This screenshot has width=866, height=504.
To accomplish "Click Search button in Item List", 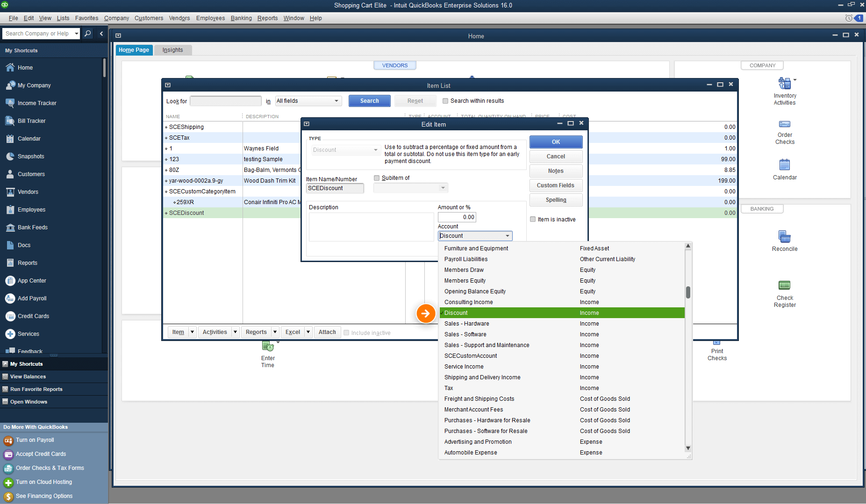I will [x=369, y=101].
